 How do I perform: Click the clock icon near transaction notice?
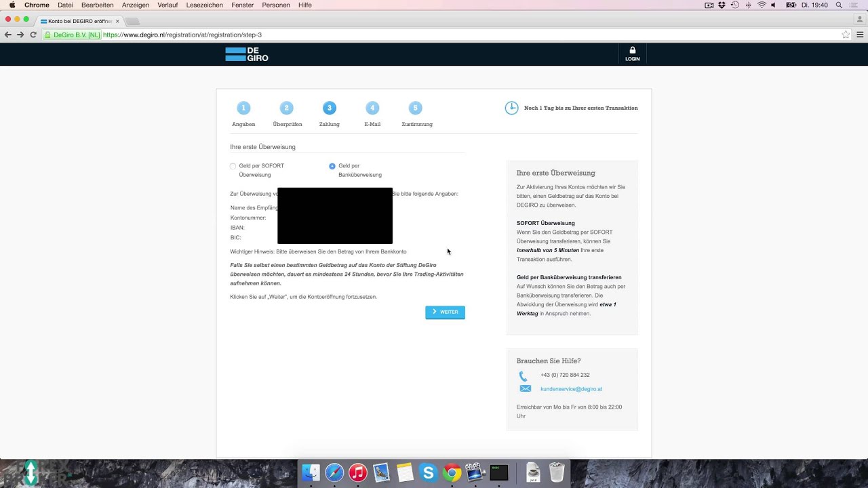511,108
